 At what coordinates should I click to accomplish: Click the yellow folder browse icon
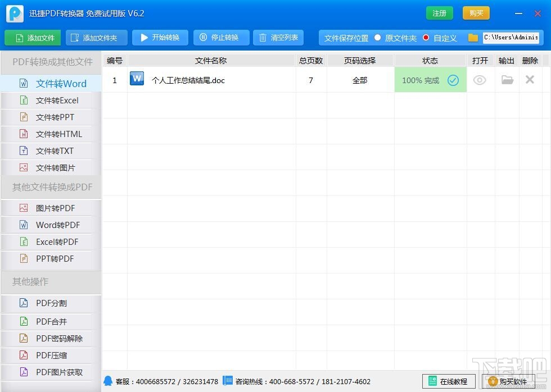pyautogui.click(x=473, y=38)
